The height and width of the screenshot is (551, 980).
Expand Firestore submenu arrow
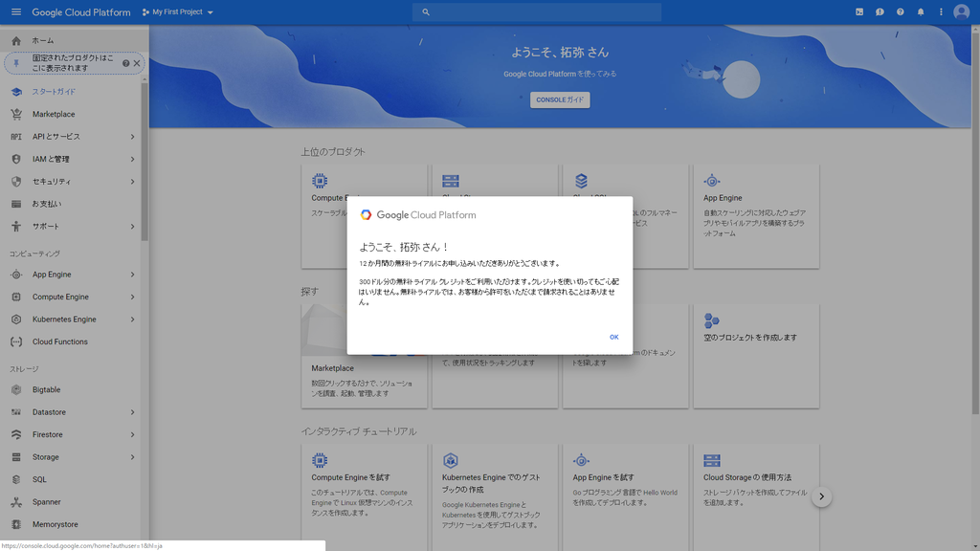click(132, 435)
